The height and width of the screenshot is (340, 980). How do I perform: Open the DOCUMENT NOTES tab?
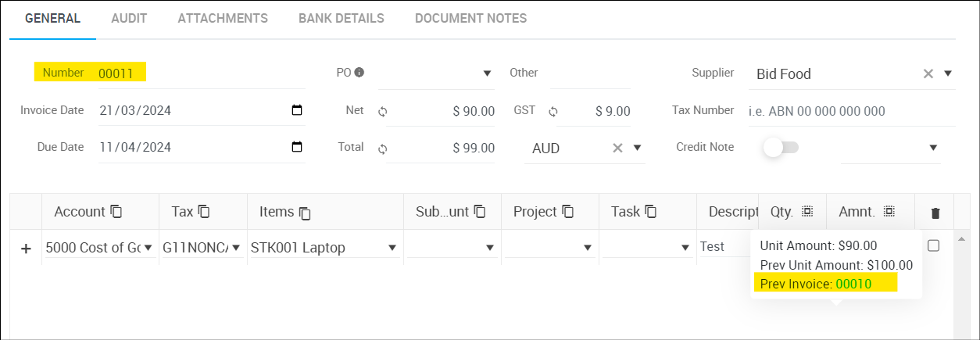(470, 18)
